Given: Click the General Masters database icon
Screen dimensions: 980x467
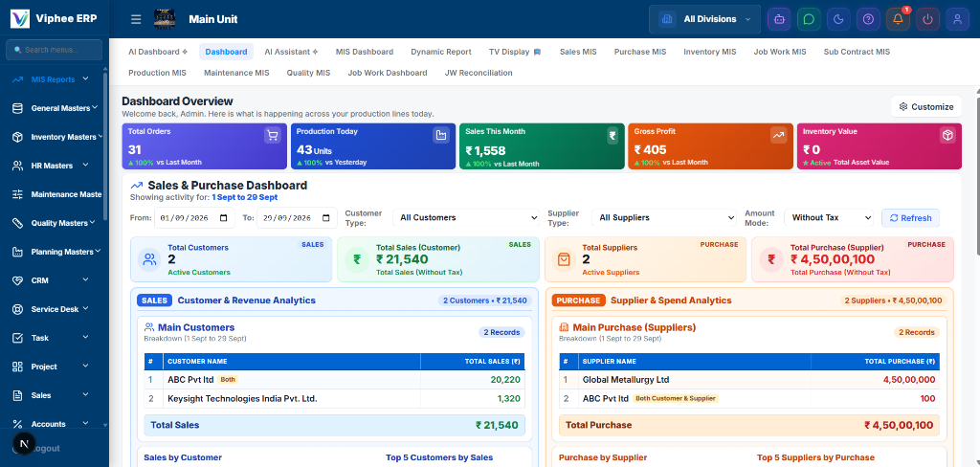Looking at the screenshot, I should click(17, 108).
